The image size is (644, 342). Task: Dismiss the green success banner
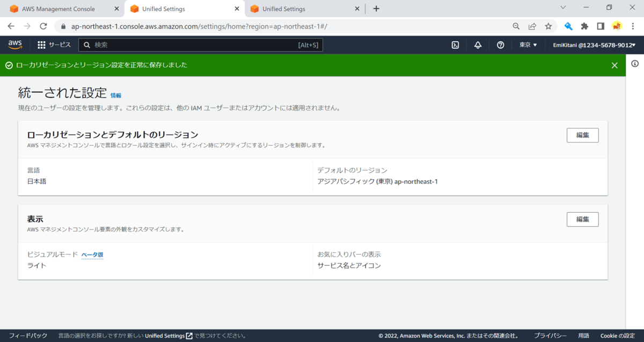tap(614, 65)
